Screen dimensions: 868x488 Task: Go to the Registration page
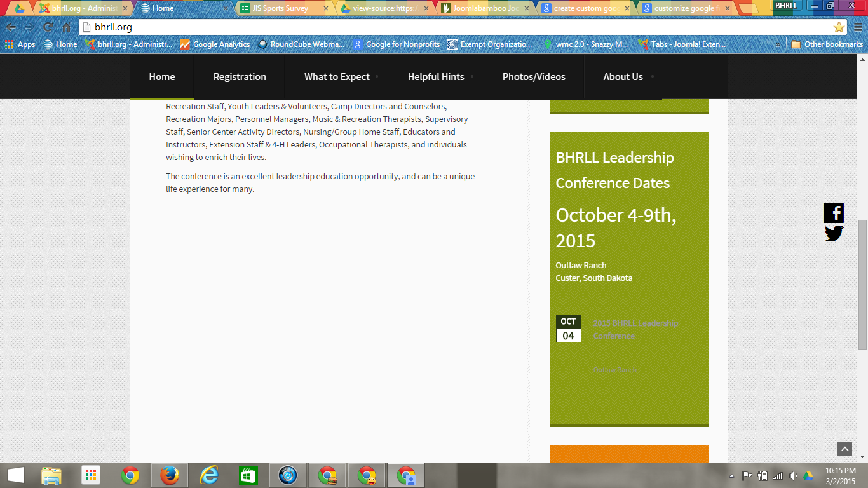(x=240, y=77)
